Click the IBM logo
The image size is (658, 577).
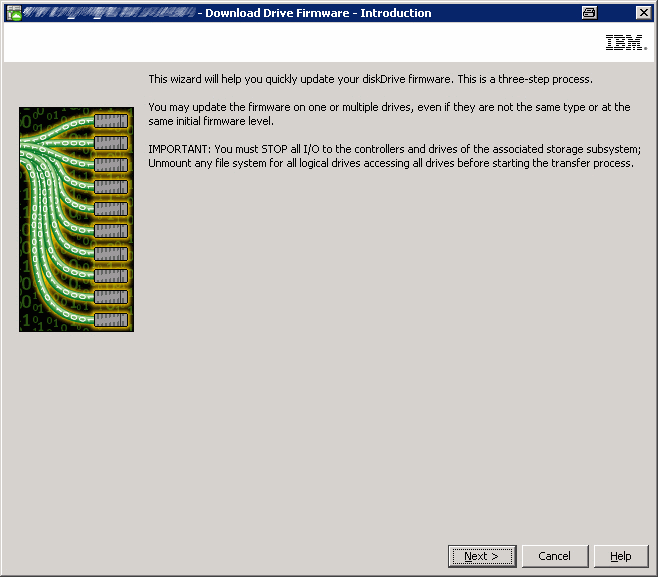[x=625, y=43]
